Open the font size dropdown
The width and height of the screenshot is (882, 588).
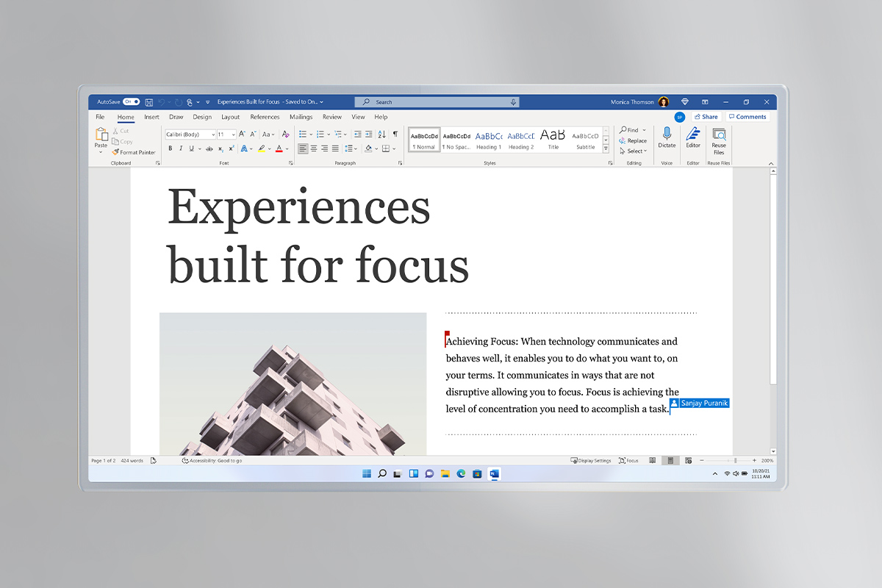coord(226,135)
